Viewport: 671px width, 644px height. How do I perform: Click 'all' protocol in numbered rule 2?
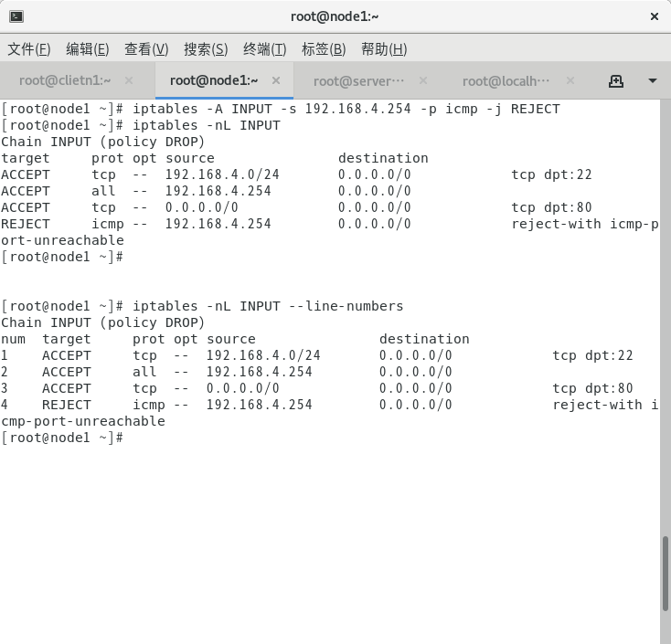coord(144,372)
